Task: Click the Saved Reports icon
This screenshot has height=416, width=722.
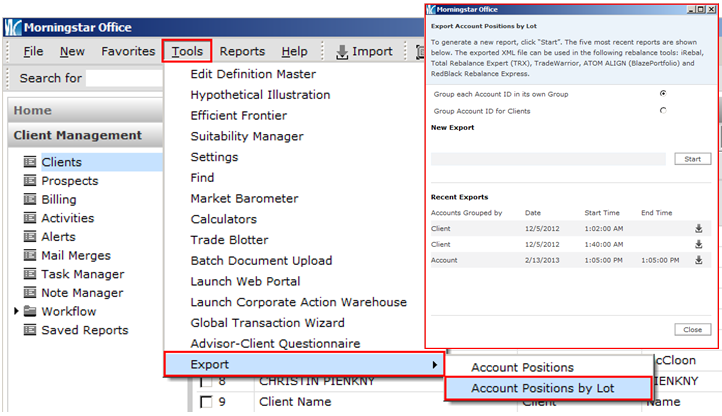Action: (29, 330)
